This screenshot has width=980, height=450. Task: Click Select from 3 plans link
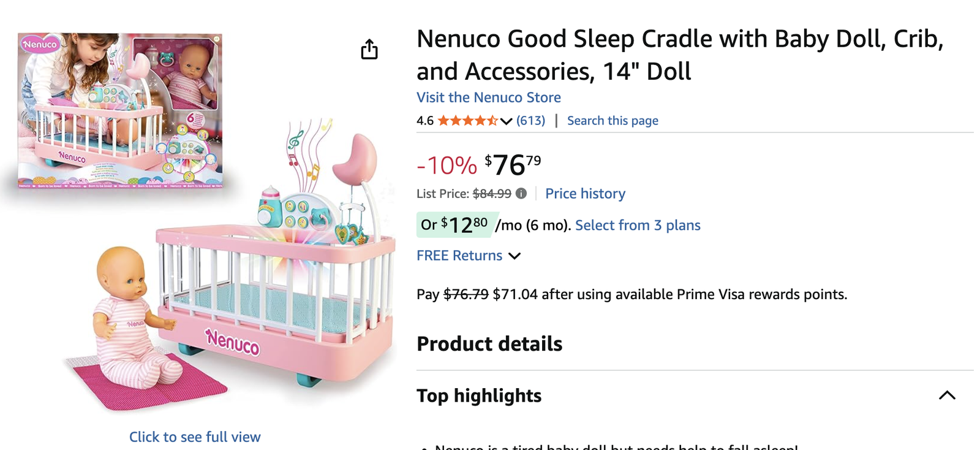click(x=638, y=225)
